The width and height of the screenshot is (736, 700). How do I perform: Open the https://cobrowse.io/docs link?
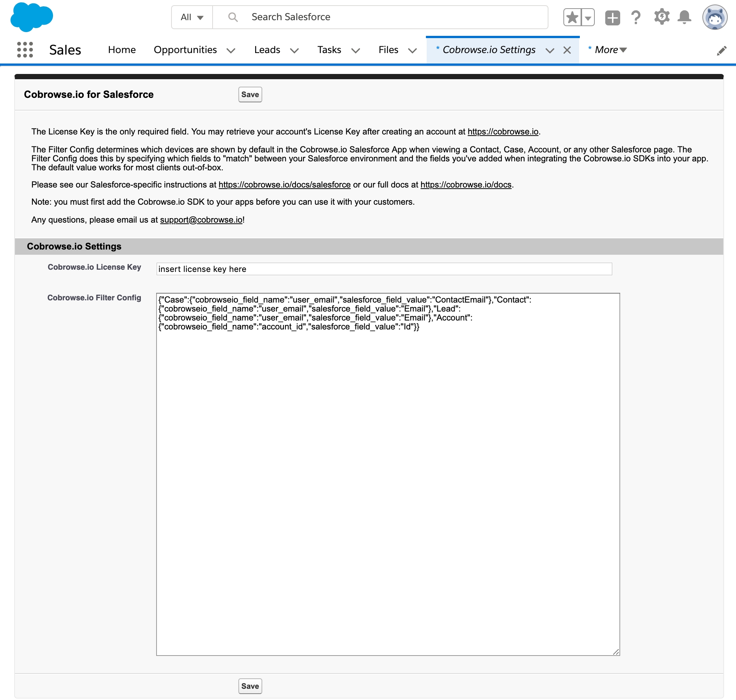click(x=466, y=185)
